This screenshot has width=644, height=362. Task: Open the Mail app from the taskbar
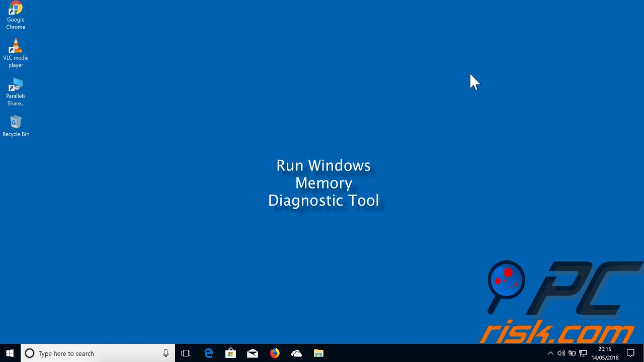point(253,353)
